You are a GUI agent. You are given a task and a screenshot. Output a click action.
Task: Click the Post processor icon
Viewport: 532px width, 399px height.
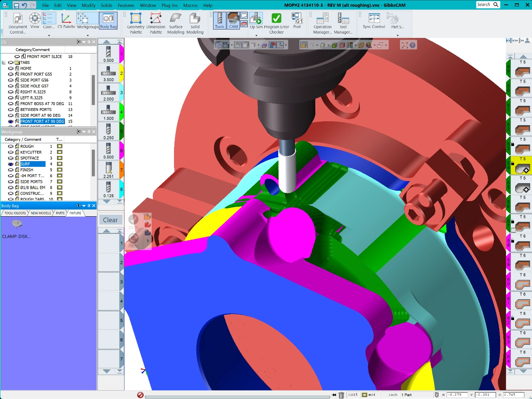pyautogui.click(x=297, y=20)
